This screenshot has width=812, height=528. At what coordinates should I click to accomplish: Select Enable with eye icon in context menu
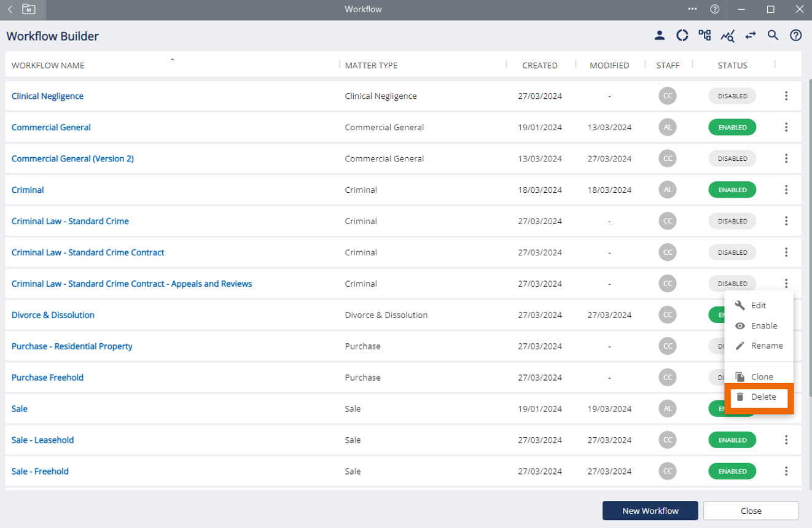(x=759, y=326)
